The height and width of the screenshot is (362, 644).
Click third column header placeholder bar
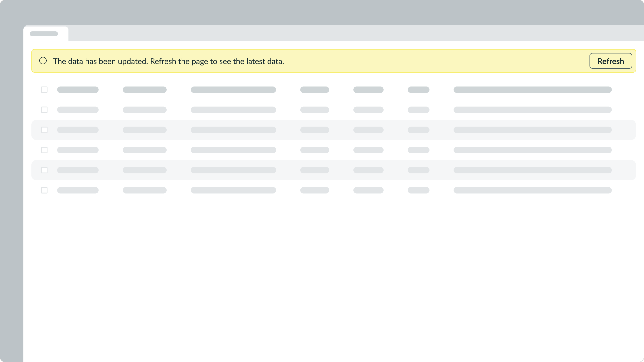tap(233, 90)
